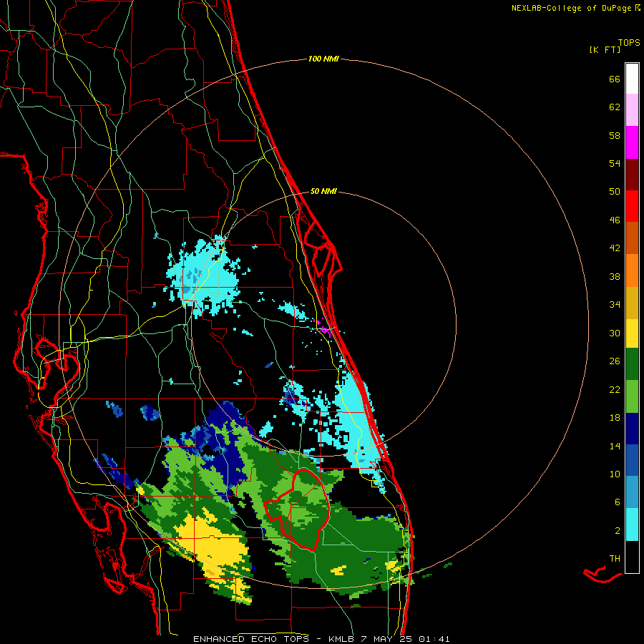Pick the bright magenta legend swatch
Image resolution: width=644 pixels, height=644 pixels.
pos(632,142)
